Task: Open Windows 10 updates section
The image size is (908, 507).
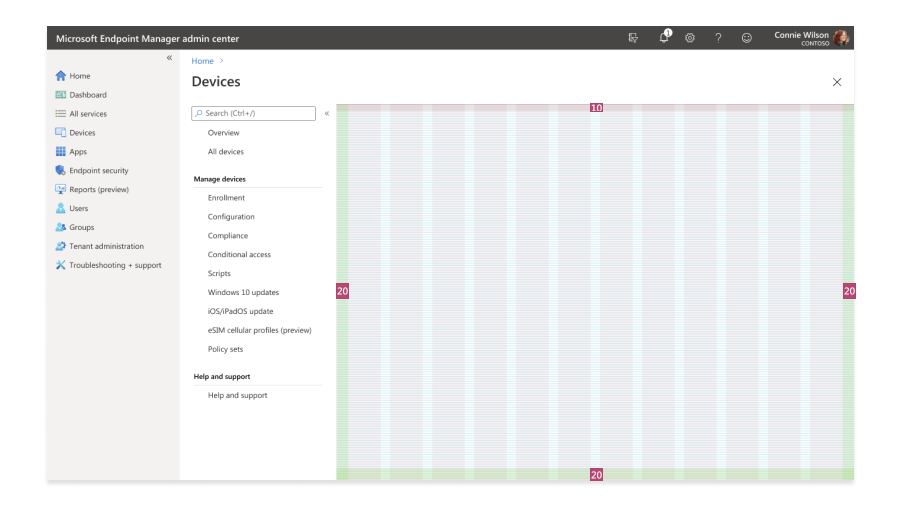Action: pos(243,292)
